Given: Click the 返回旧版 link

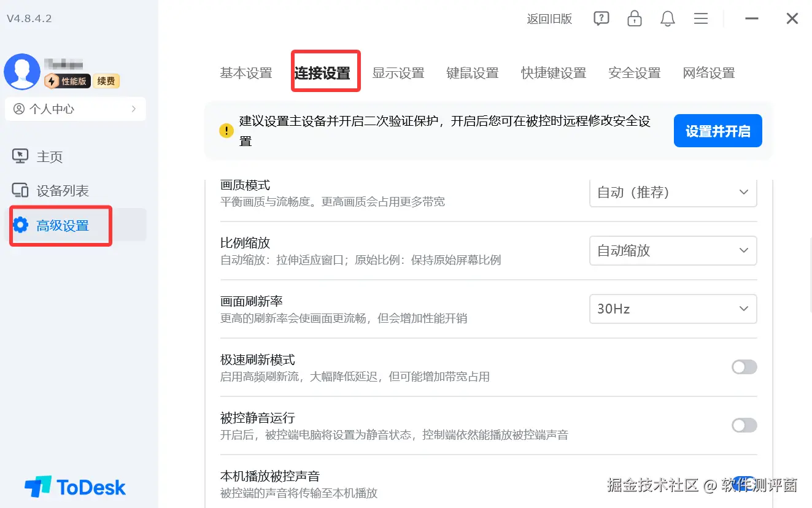Looking at the screenshot, I should (550, 18).
